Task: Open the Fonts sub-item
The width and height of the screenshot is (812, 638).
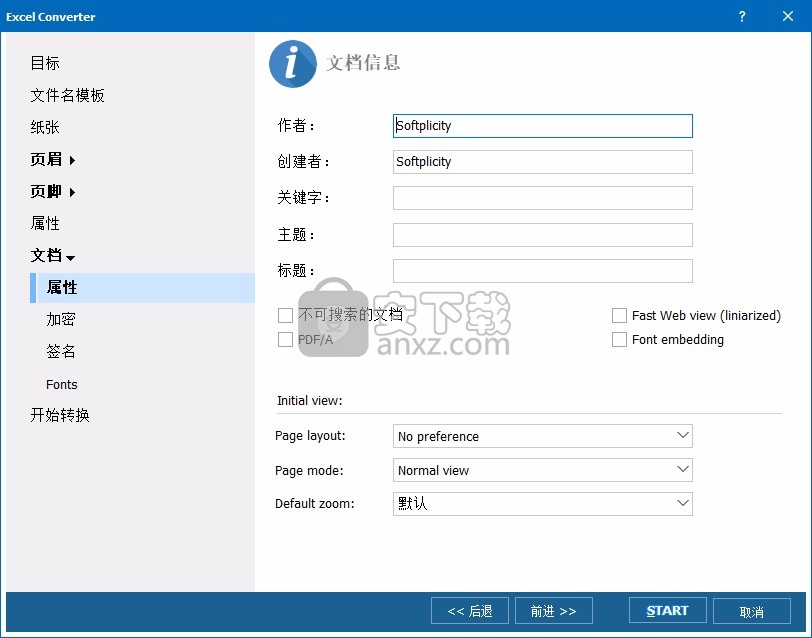Action: (62, 384)
